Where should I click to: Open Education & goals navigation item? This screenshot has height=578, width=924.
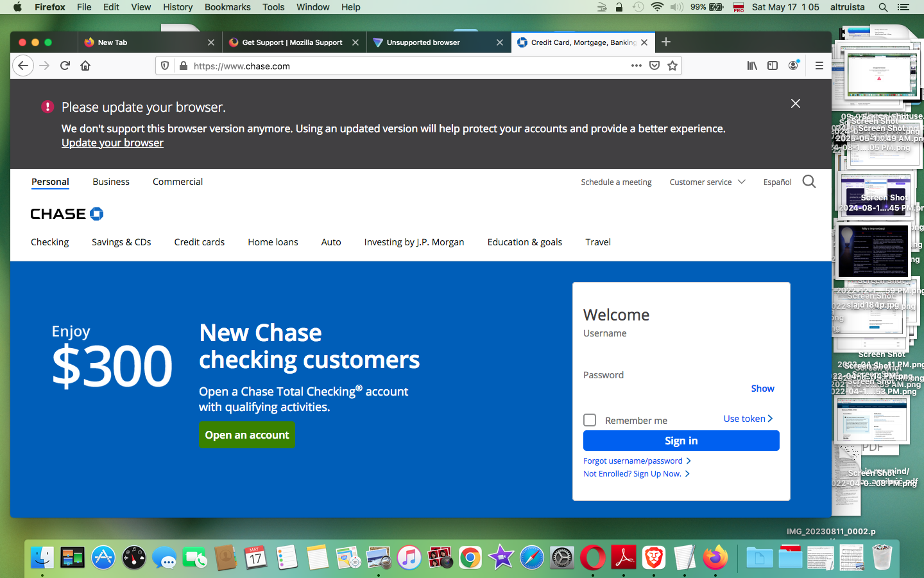(x=525, y=242)
